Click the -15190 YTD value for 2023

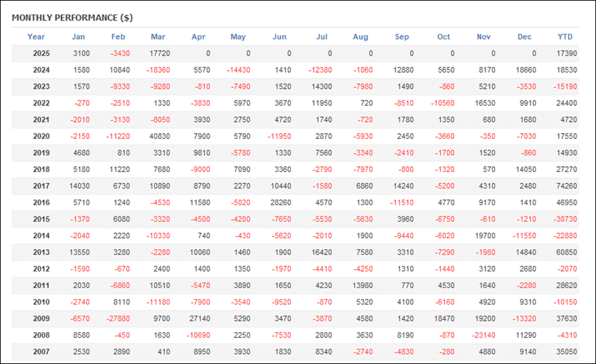click(566, 87)
